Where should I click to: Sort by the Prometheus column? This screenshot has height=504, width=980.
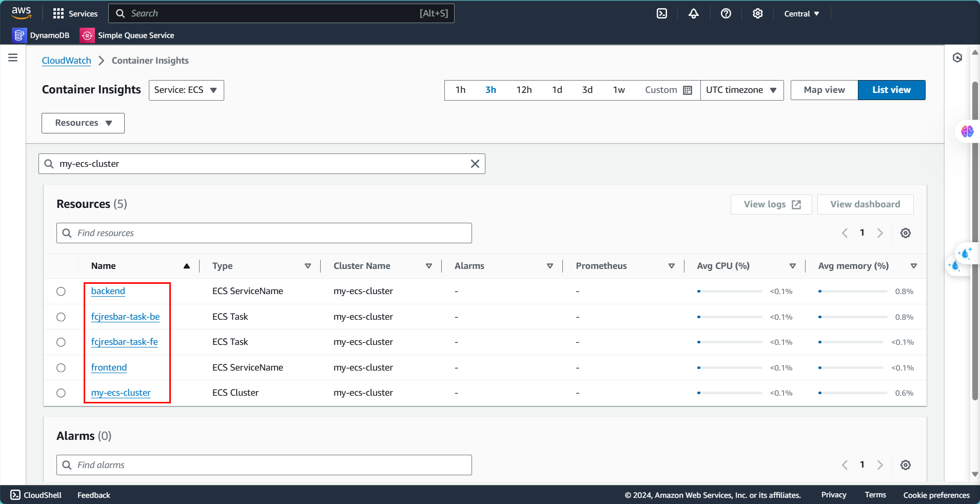(x=671, y=266)
